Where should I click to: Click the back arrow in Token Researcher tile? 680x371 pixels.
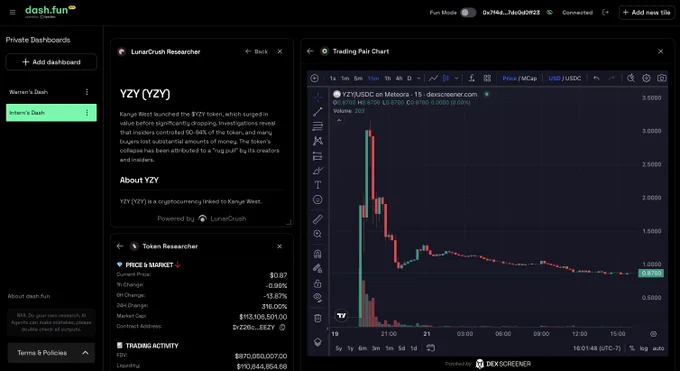(120, 246)
